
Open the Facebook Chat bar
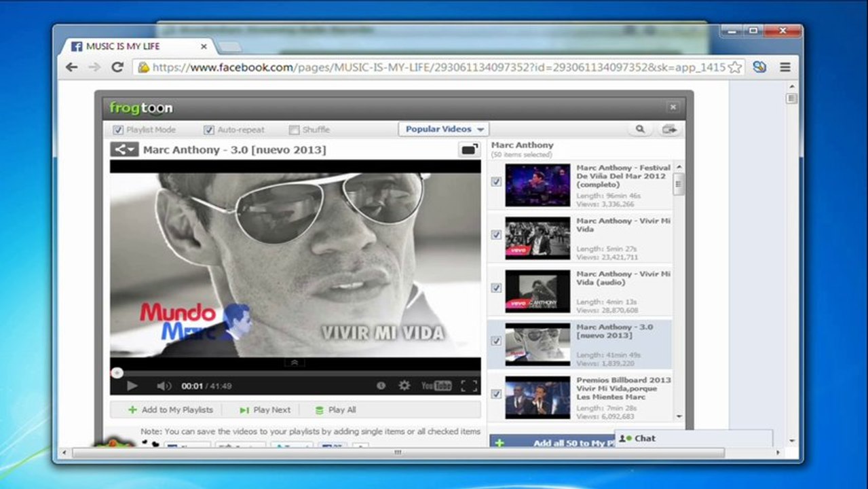[693, 439]
